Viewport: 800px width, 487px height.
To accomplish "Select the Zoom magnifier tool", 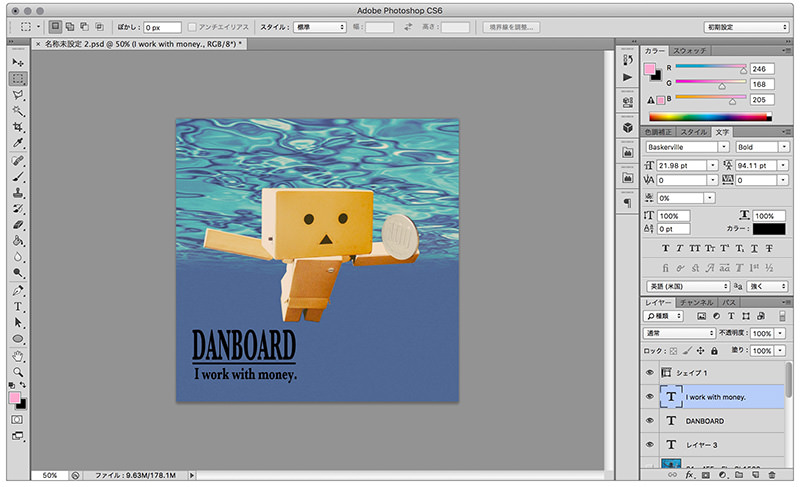I will [18, 372].
